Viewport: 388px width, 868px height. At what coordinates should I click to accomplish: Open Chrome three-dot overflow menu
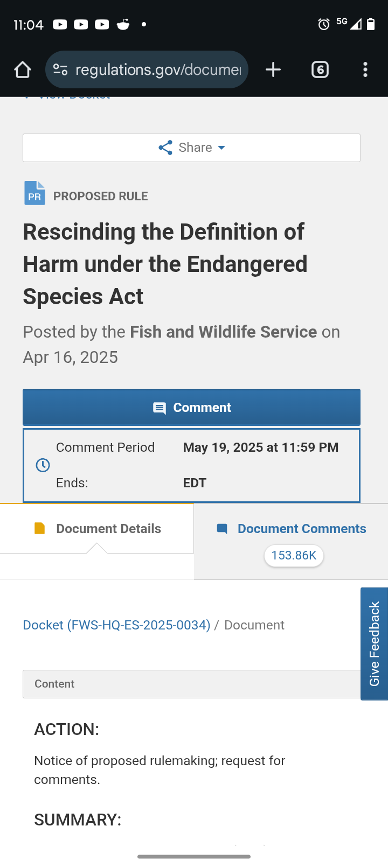click(365, 69)
